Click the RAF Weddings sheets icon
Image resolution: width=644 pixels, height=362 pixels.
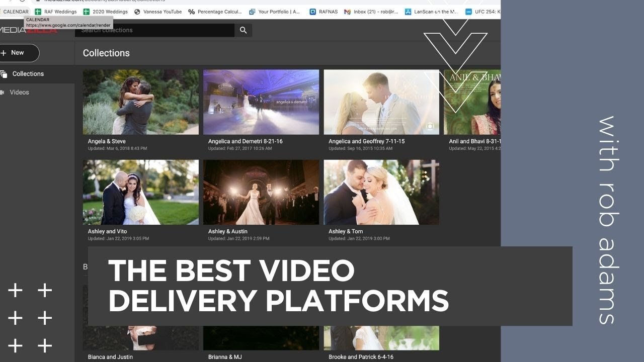pos(38,12)
